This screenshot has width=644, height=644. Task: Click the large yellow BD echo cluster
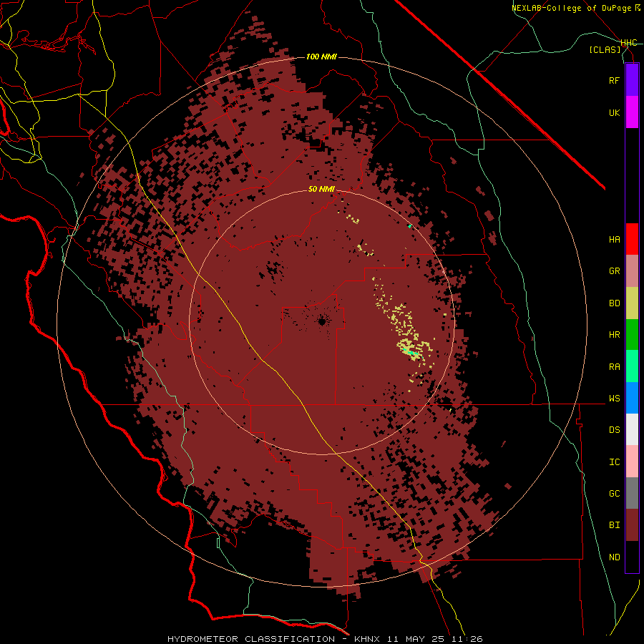pos(411,349)
